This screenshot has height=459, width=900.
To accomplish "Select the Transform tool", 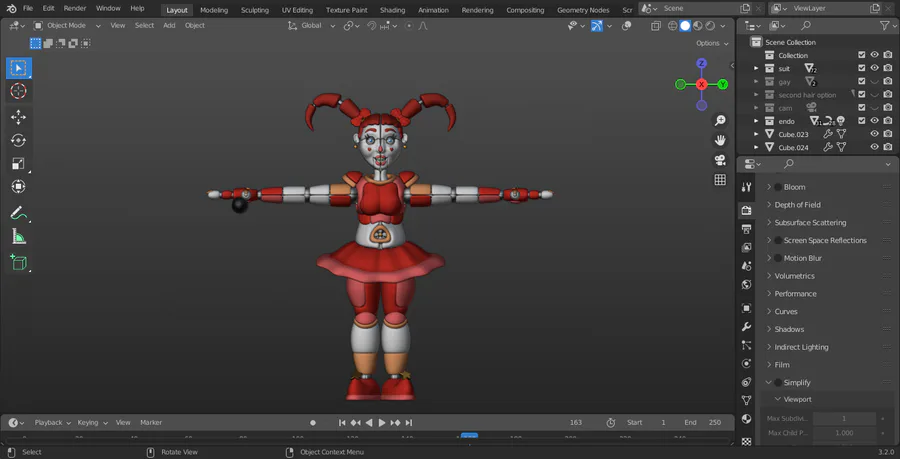I will point(19,186).
